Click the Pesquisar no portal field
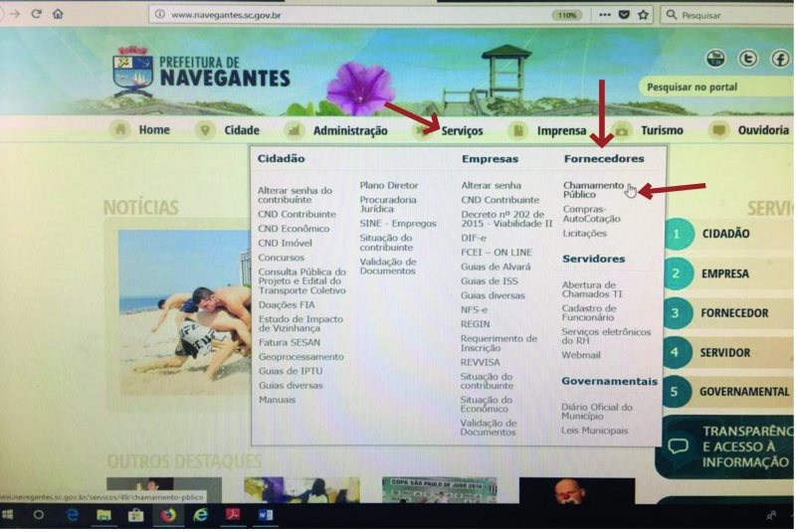 click(x=716, y=87)
